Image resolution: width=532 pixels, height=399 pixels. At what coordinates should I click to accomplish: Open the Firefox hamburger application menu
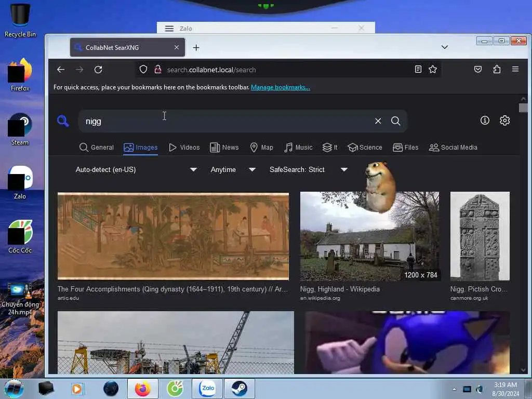click(515, 69)
